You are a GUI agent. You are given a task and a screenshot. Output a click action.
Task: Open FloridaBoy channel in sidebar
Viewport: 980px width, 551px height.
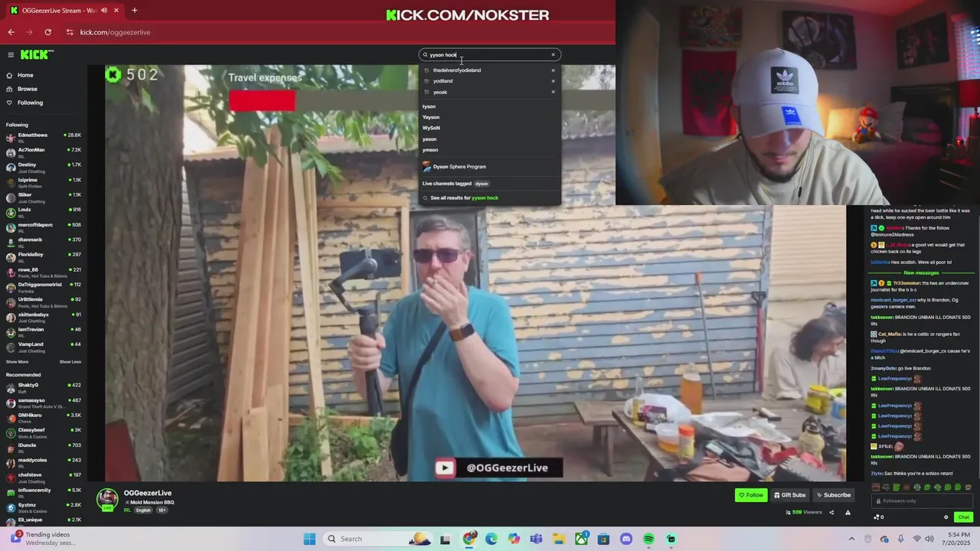44,256
